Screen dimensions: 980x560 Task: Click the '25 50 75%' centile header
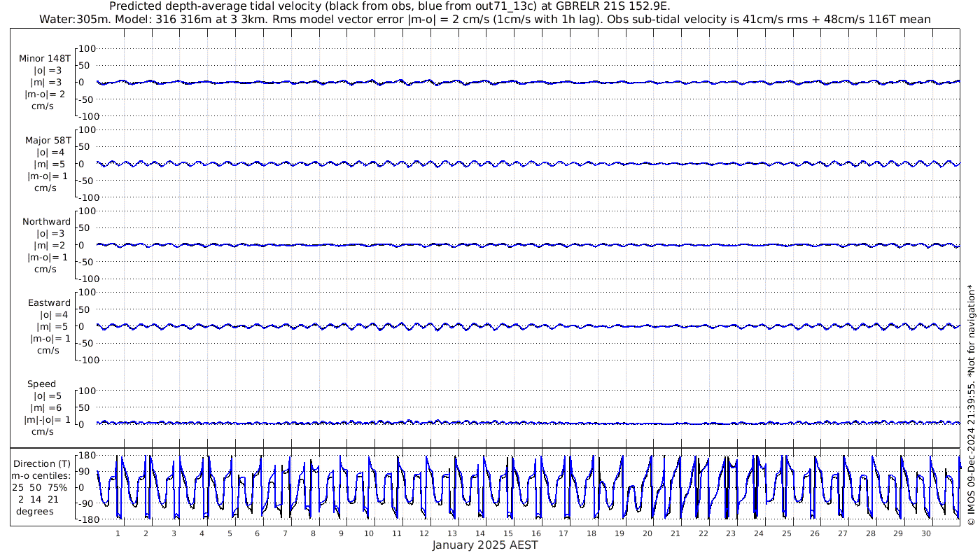39,487
